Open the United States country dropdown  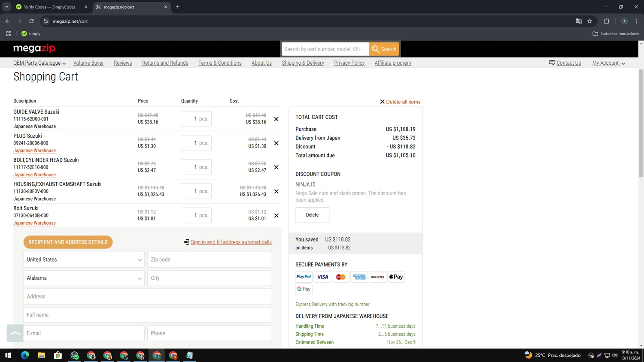coord(84,259)
